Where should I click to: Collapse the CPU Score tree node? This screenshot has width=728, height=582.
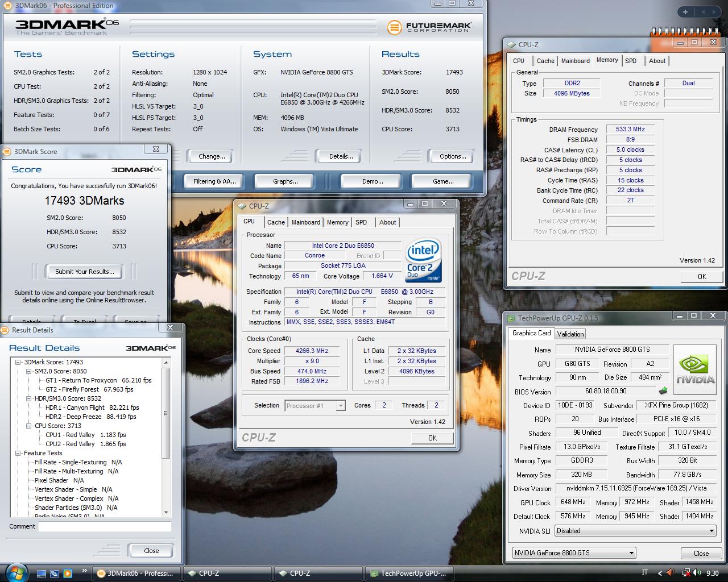click(29, 426)
